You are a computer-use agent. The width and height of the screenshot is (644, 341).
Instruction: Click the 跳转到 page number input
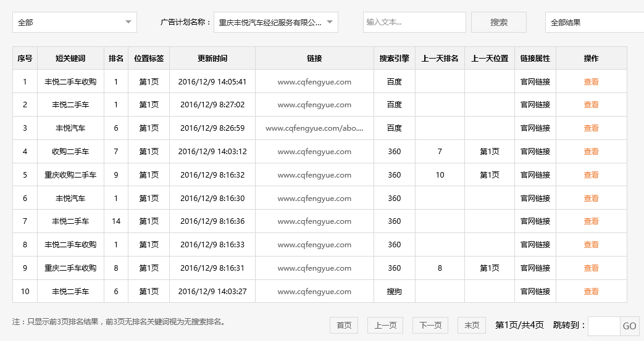tap(604, 326)
